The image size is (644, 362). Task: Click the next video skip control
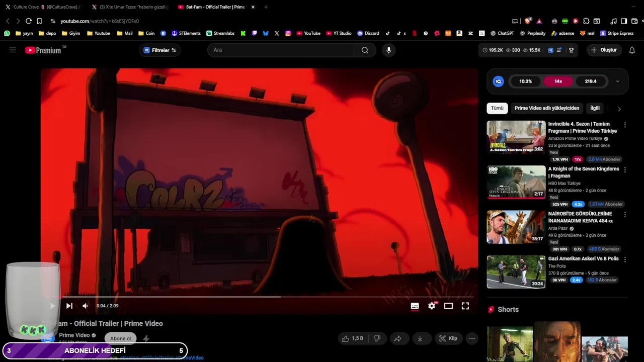(69, 306)
